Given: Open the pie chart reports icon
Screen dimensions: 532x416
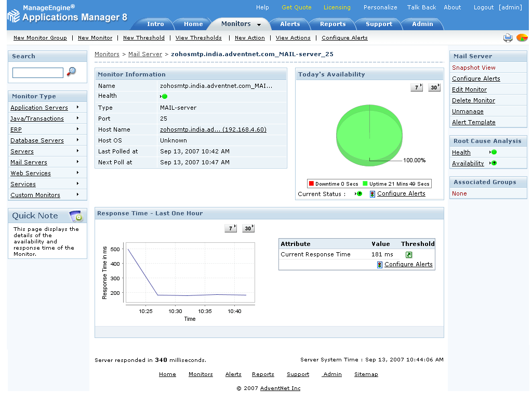Looking at the screenshot, I should tap(522, 37).
